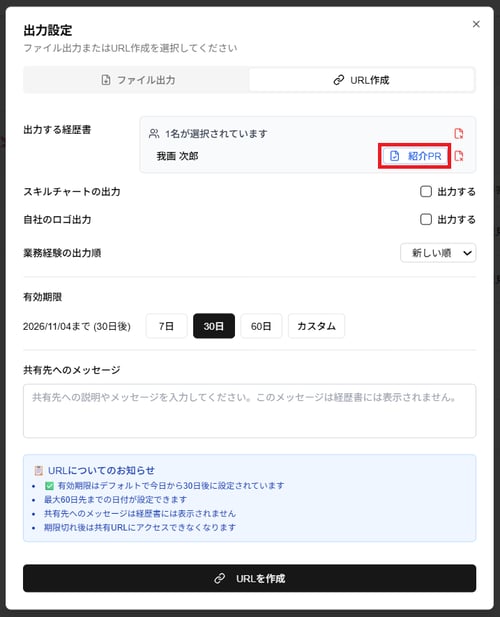
Task: Click the expiry text 2026/11/04まで (30日後)
Action: [x=77, y=326]
